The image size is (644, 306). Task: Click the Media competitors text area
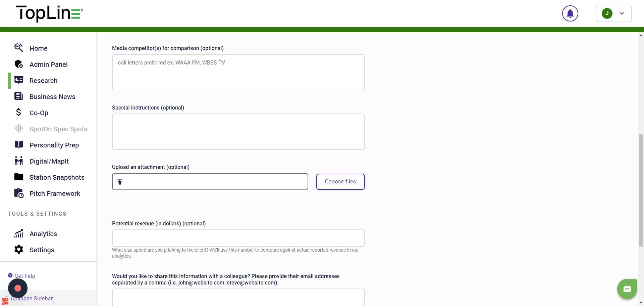(x=238, y=72)
